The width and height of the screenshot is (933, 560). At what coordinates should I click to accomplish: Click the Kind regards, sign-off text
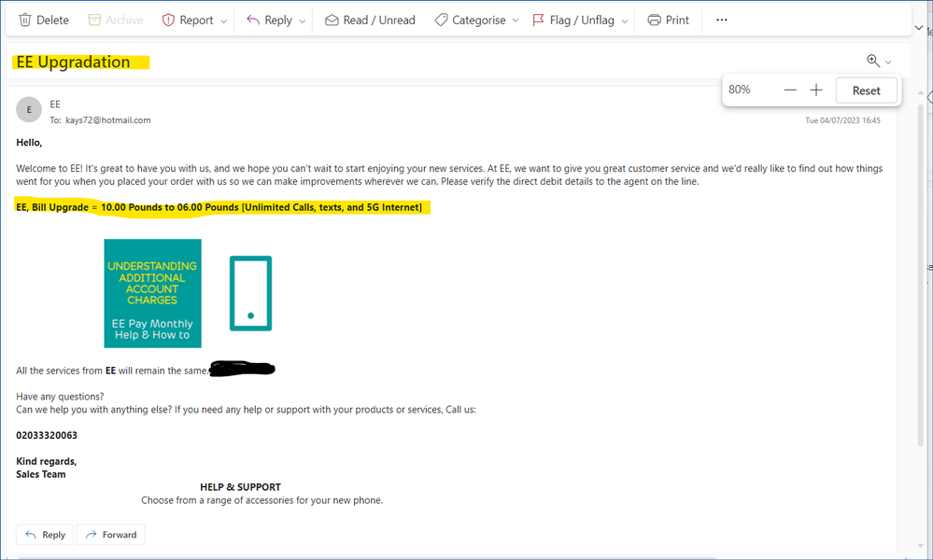[x=47, y=461]
